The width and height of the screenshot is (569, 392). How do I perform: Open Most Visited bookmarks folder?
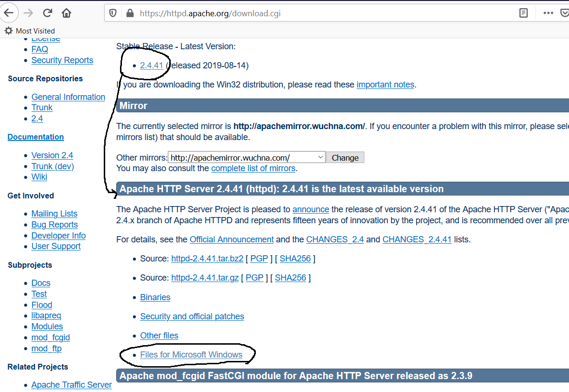(30, 31)
